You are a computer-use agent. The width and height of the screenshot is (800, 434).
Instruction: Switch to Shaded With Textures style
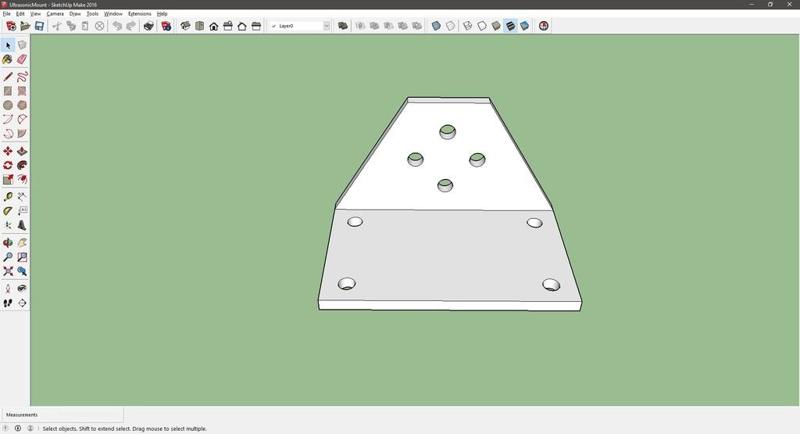510,25
